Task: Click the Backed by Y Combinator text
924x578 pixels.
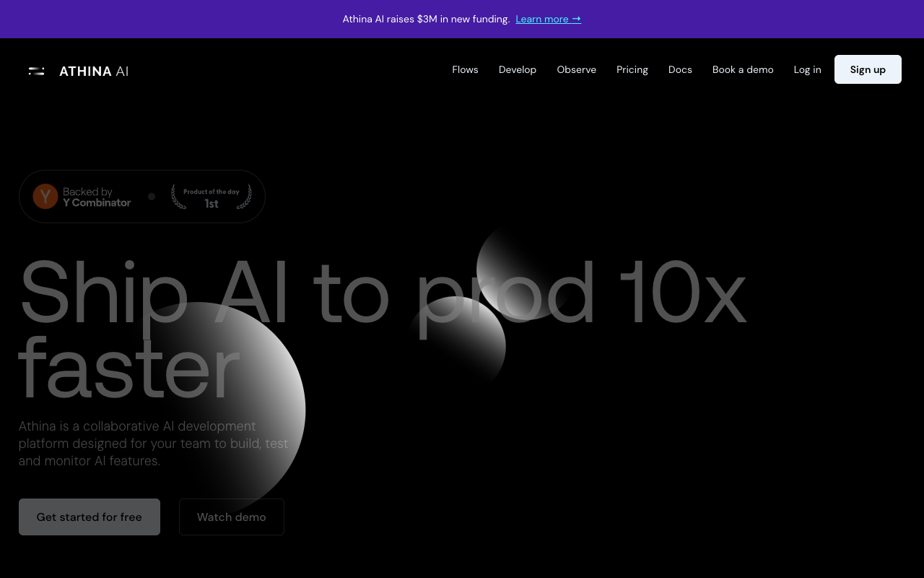Action: tap(97, 196)
